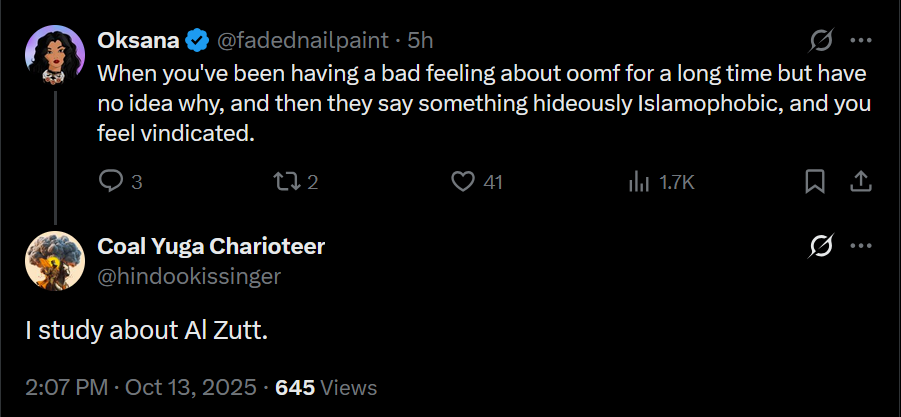
Task: Open Oksana's profile picture
Action: pyautogui.click(x=54, y=55)
